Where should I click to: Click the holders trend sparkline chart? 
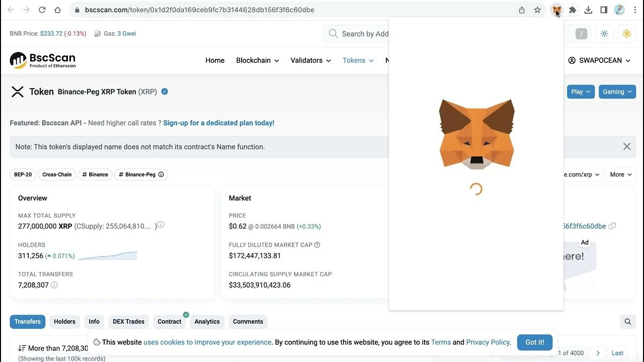pos(108,256)
